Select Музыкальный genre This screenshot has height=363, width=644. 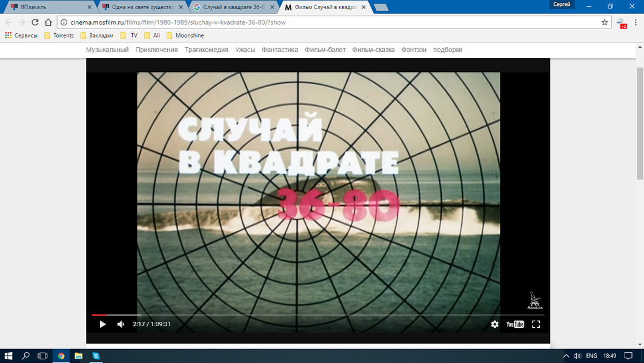[x=107, y=50]
